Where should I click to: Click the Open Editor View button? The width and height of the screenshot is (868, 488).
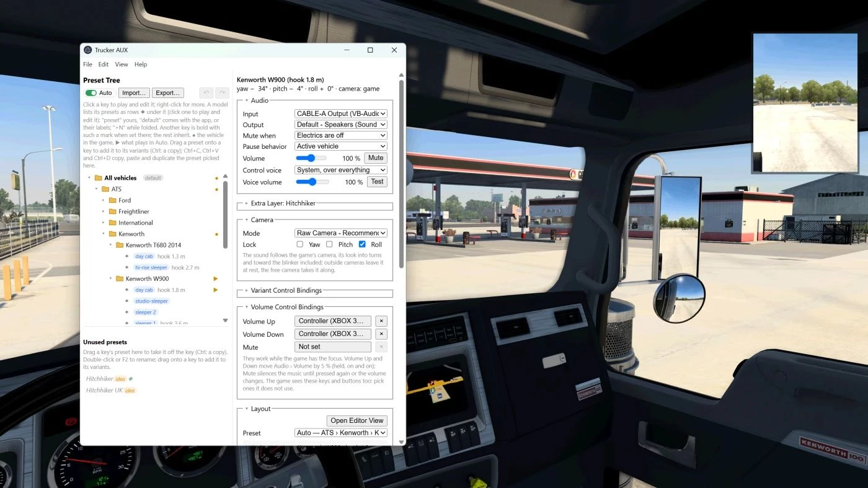coord(357,420)
